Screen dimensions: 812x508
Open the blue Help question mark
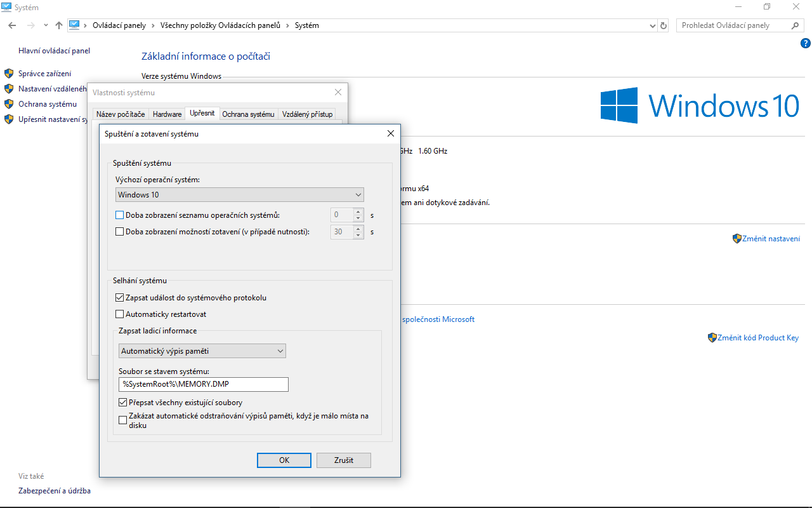(806, 43)
